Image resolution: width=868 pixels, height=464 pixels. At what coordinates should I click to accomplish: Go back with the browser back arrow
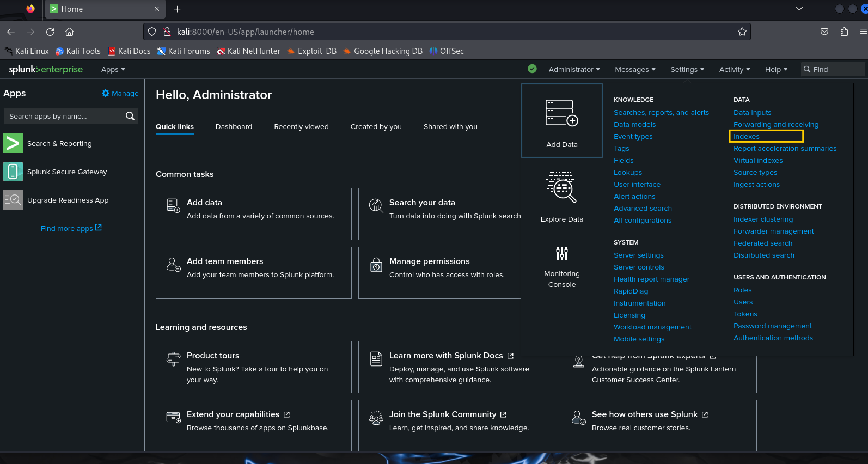tap(11, 32)
